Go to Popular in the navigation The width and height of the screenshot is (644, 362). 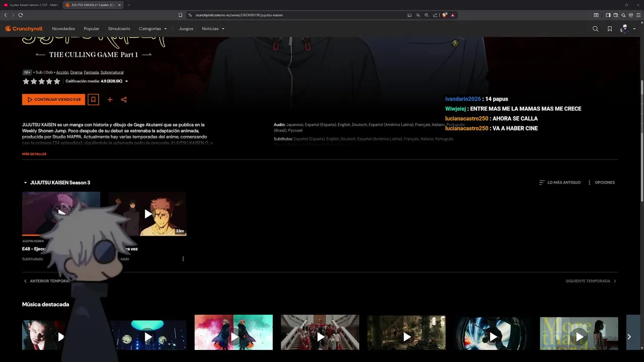(x=92, y=29)
